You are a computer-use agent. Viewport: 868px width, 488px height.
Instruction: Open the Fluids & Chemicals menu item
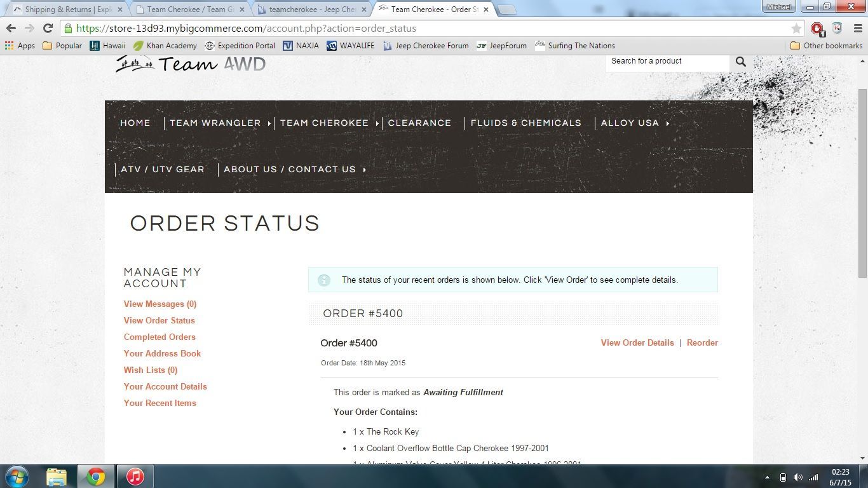(x=526, y=123)
